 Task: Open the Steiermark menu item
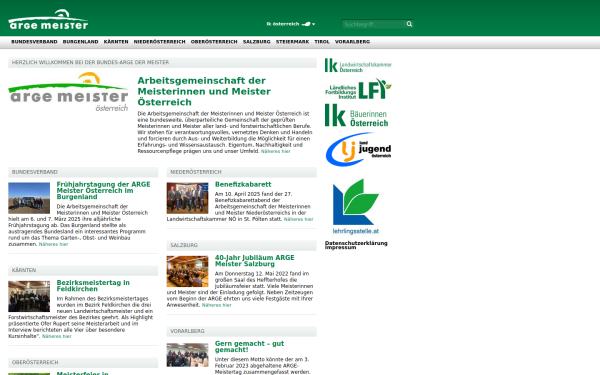[x=292, y=42]
